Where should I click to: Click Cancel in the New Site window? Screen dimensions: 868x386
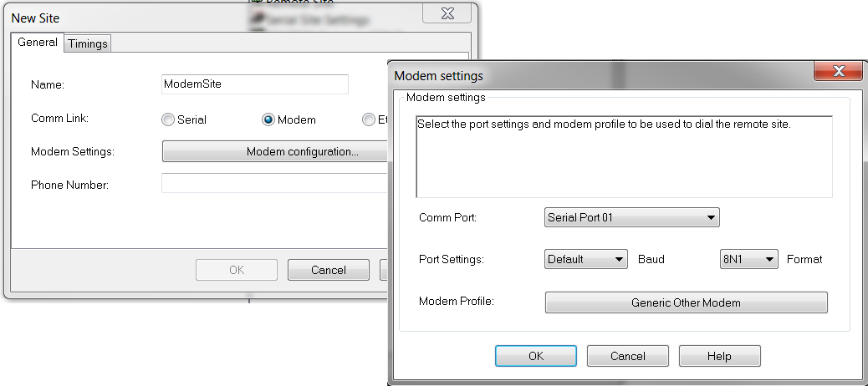point(329,270)
